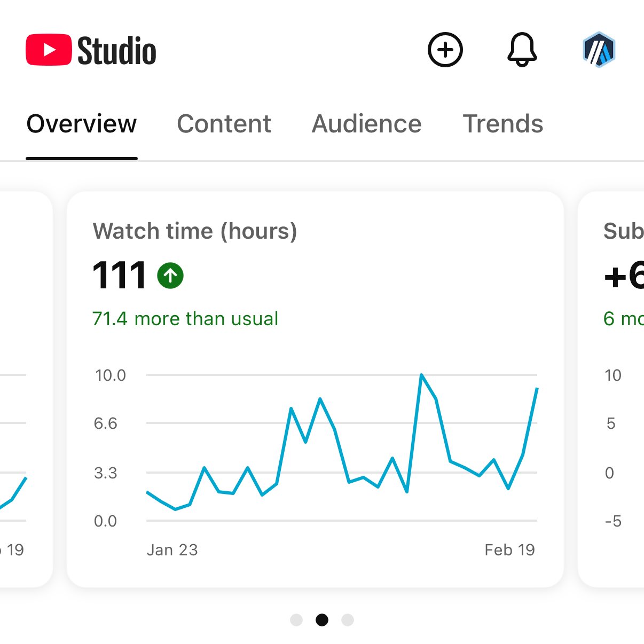Click the '71.4 more than usual' text
The height and width of the screenshot is (644, 644).
[185, 319]
